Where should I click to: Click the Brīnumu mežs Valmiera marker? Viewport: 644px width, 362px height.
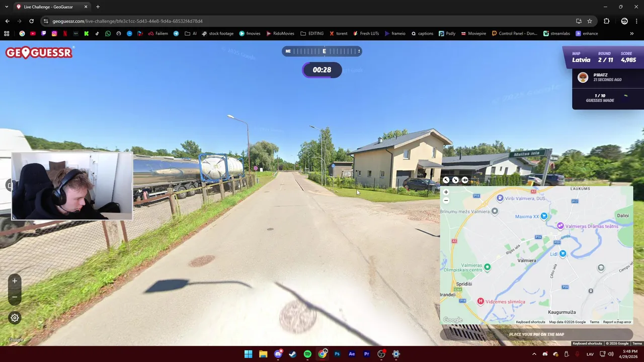(495, 211)
